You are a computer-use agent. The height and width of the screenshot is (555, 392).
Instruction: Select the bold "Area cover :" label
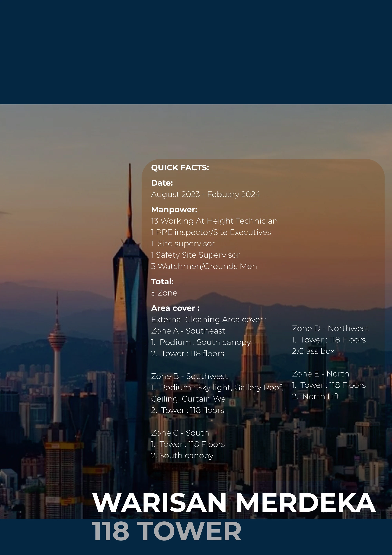175,308
